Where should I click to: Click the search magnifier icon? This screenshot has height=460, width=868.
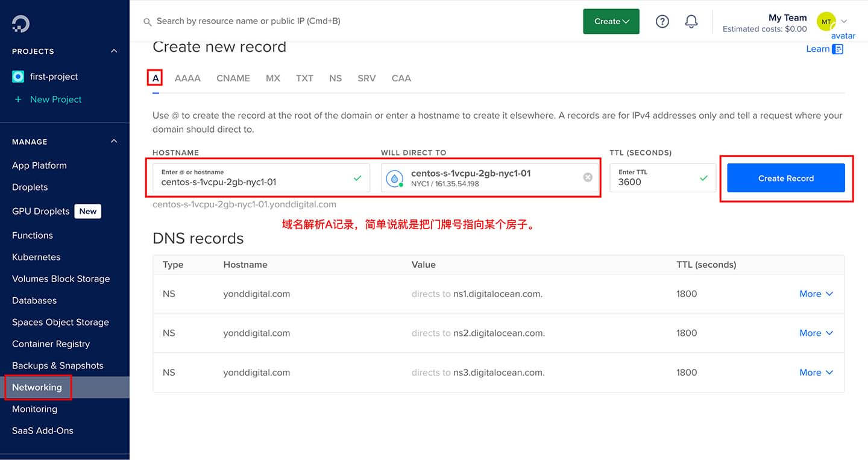[147, 22]
